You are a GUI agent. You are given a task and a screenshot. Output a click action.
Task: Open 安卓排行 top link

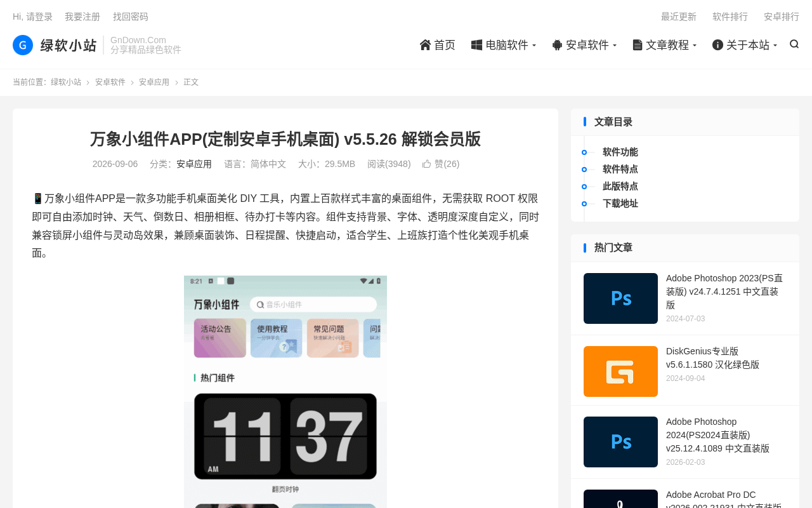(x=782, y=17)
